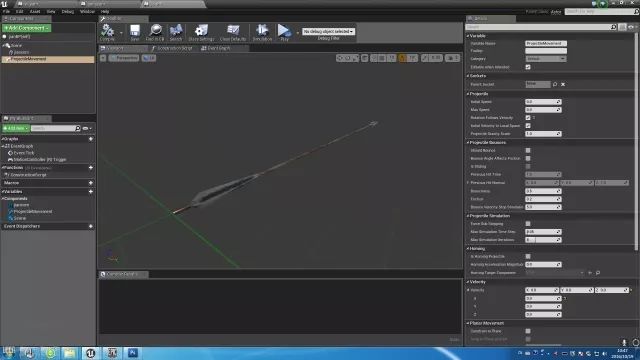Save the blueprint using the toolbar Save icon
The height and width of the screenshot is (360, 640).
coord(135,32)
